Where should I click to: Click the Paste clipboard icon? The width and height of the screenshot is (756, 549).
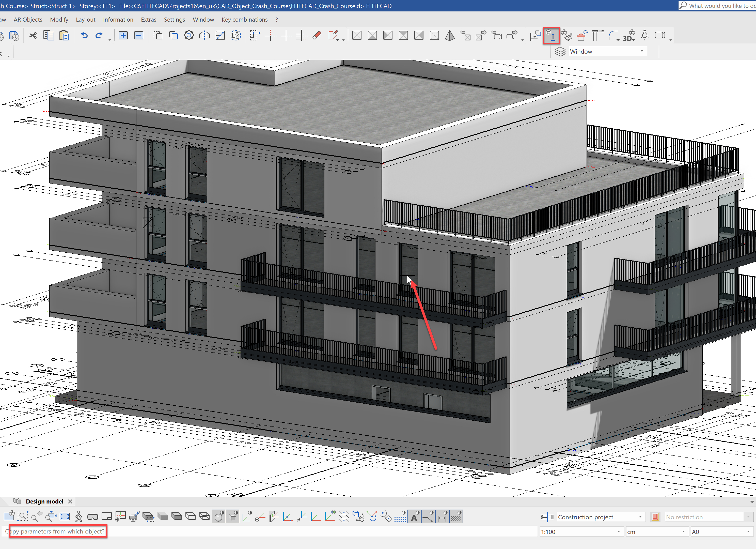tap(64, 35)
